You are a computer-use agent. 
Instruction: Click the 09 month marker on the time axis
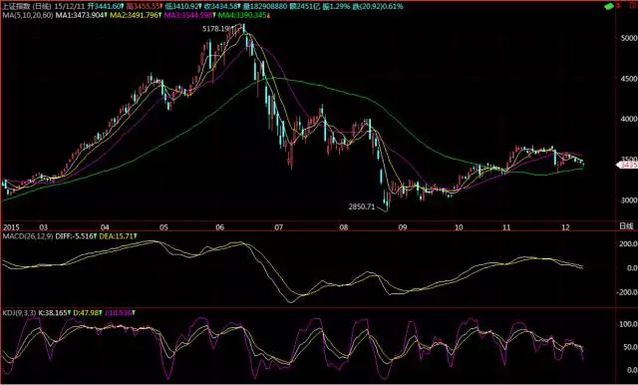coord(402,227)
